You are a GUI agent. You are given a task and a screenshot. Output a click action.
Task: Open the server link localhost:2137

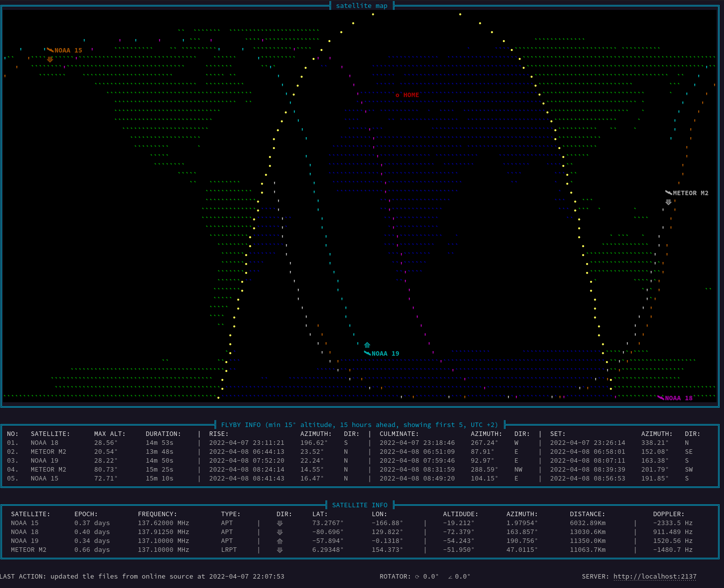(x=655, y=577)
